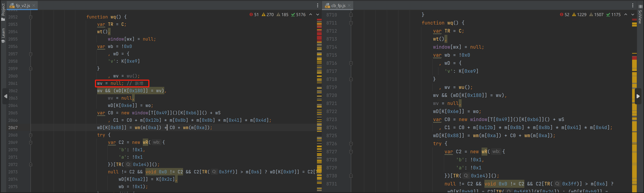Click the 52 errors indicator in cb_fp.js
This screenshot has width=644, height=193.
(x=564, y=15)
